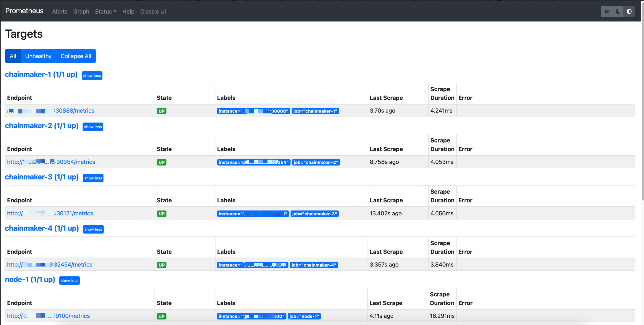Click job="chainmaker-4" label badge
Image resolution: width=644 pixels, height=325 pixels.
(x=314, y=265)
